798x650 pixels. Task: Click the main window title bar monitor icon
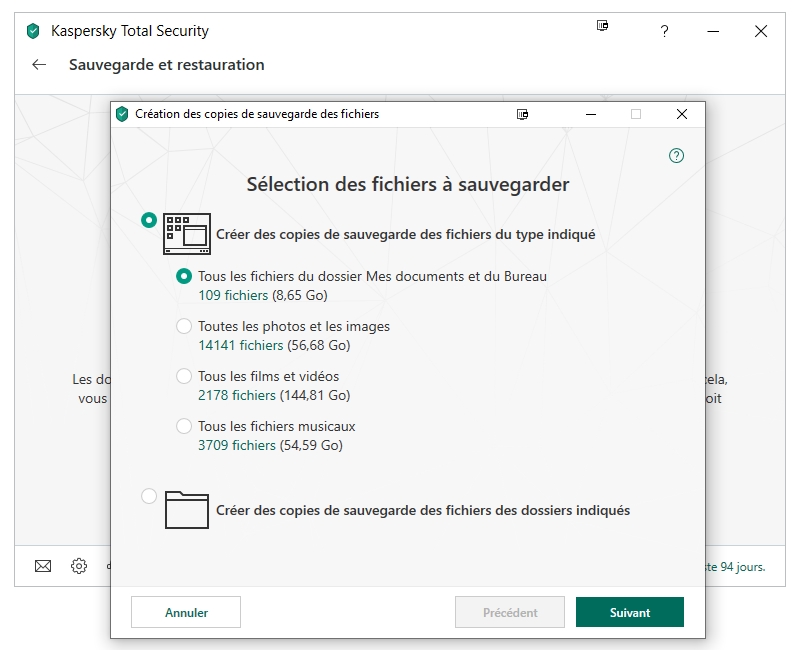[602, 26]
